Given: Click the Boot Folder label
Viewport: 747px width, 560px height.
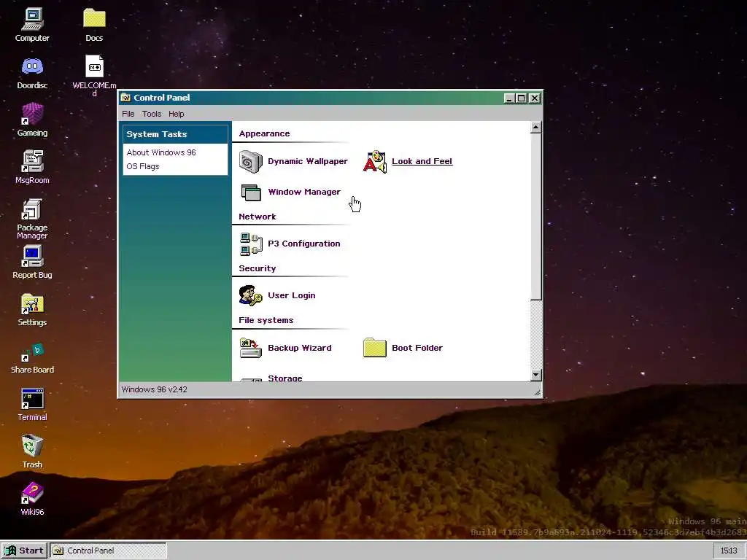Looking at the screenshot, I should click(417, 348).
